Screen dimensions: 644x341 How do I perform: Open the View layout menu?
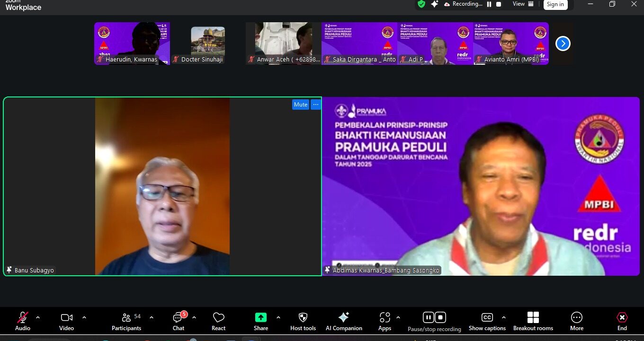523,4
